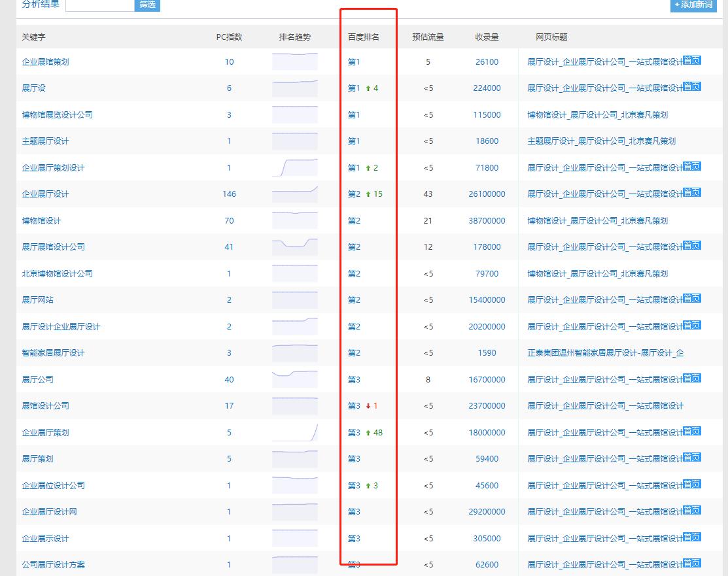Click the 首页 badge in 展厅公司 row
Screen dimensions: 728x576
point(692,379)
